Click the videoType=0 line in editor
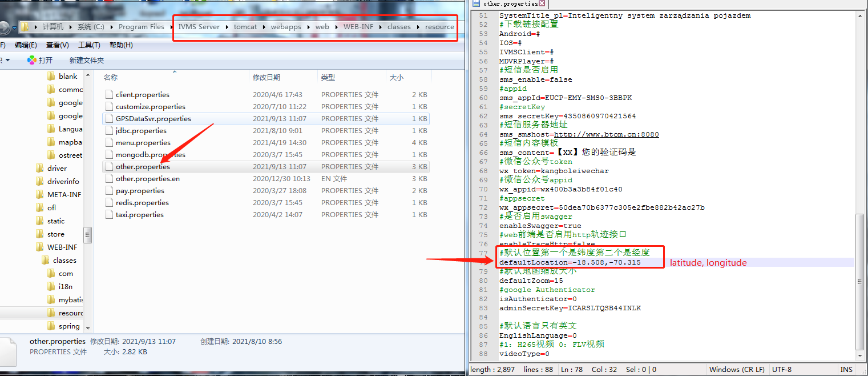 click(x=524, y=354)
